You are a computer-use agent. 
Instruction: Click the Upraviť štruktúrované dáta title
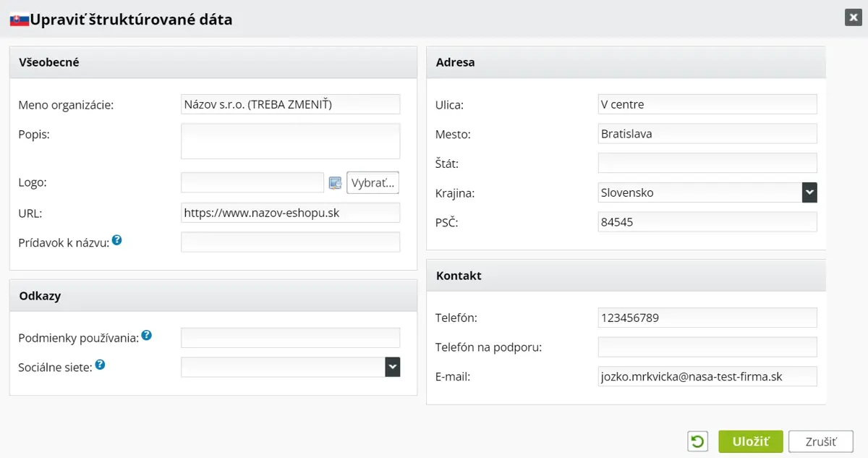pos(131,20)
